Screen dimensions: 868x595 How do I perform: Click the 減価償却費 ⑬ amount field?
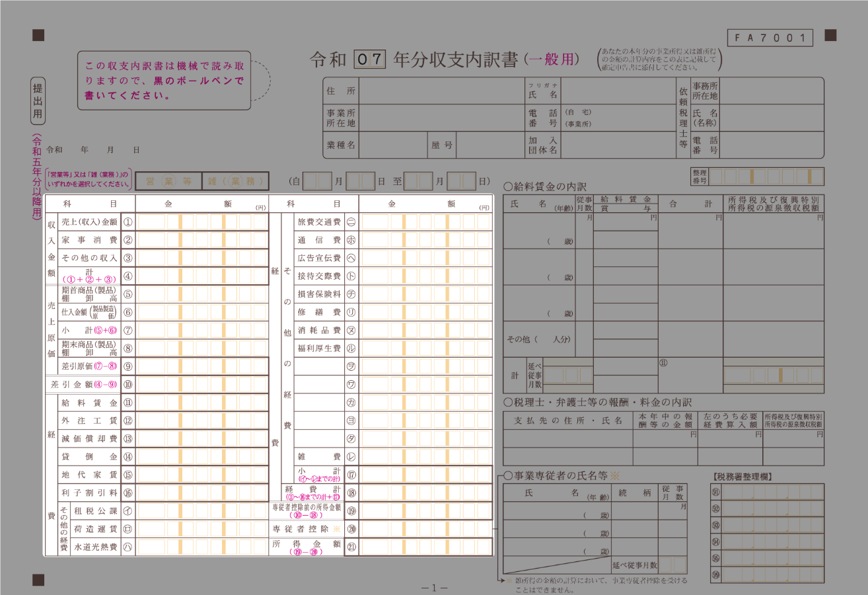tap(202, 438)
